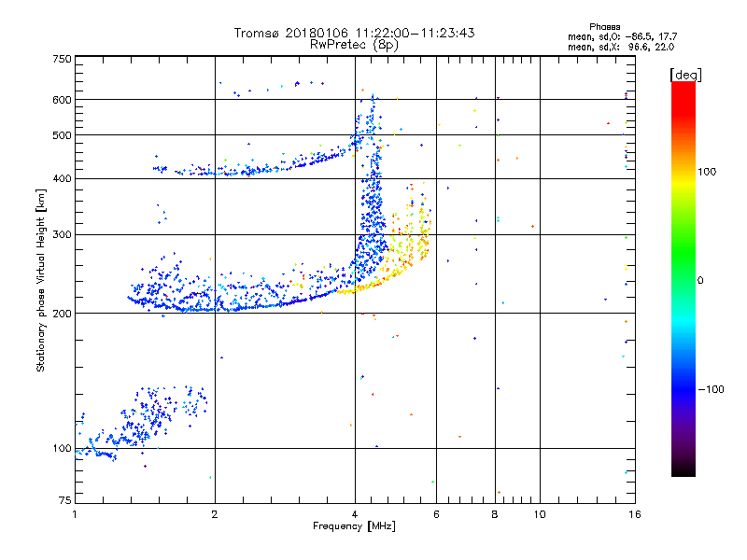Viewport: 747px width, 560px height.
Task: Click the x-axis label '16'
Action: click(635, 514)
